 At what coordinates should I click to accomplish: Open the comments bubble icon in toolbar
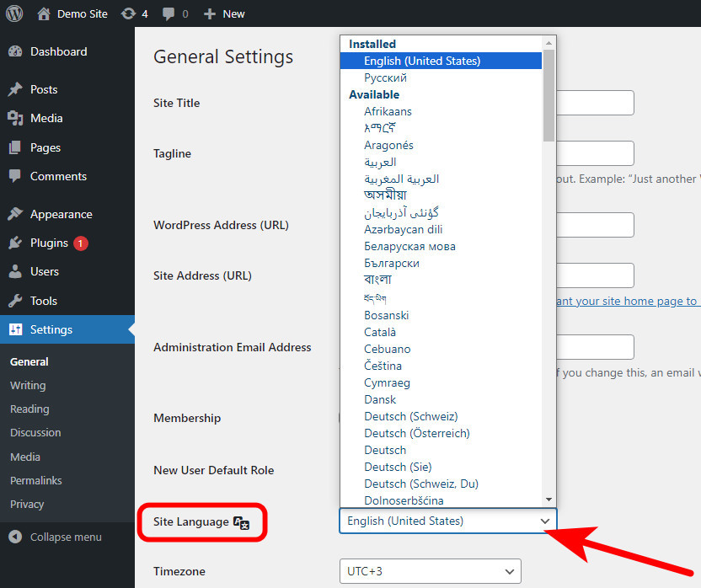[169, 13]
